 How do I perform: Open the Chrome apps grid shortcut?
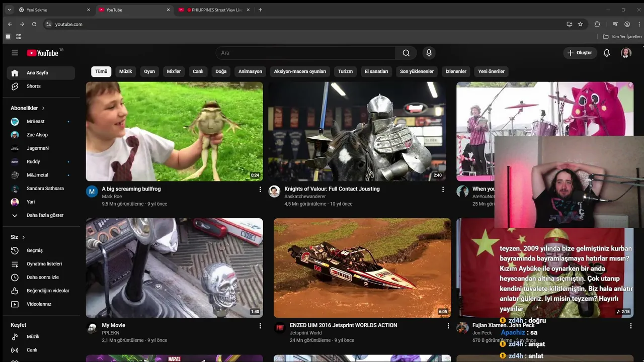(19, 37)
